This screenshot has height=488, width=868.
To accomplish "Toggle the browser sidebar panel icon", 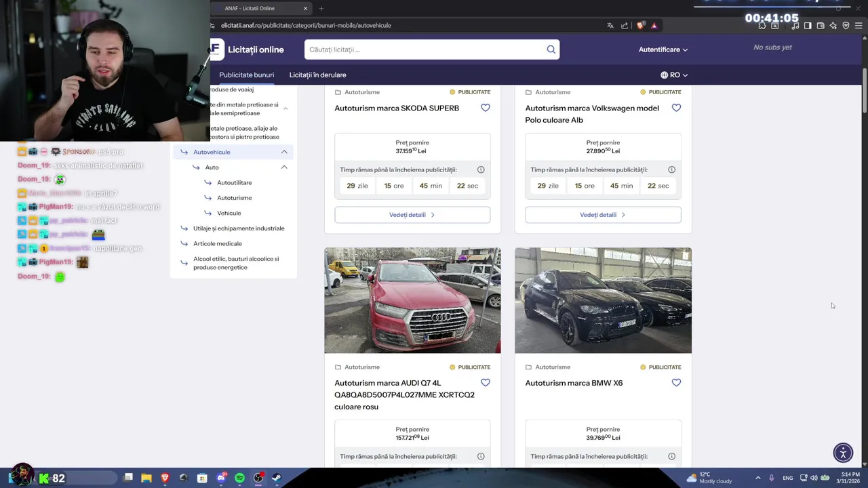I will [808, 26].
